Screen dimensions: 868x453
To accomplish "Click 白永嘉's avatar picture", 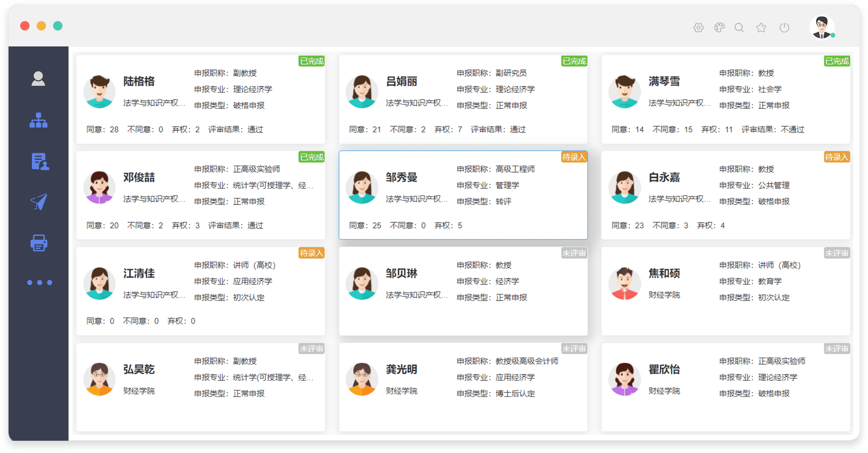I will point(624,187).
